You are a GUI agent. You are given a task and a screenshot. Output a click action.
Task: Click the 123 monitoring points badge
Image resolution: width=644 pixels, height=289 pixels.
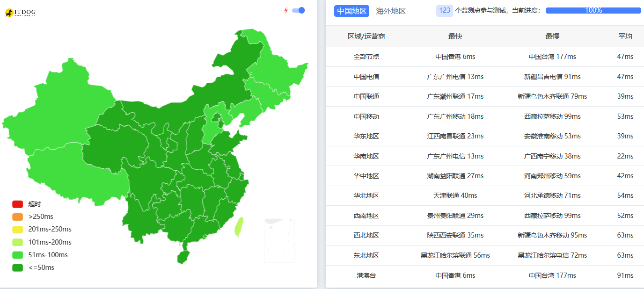click(x=445, y=10)
